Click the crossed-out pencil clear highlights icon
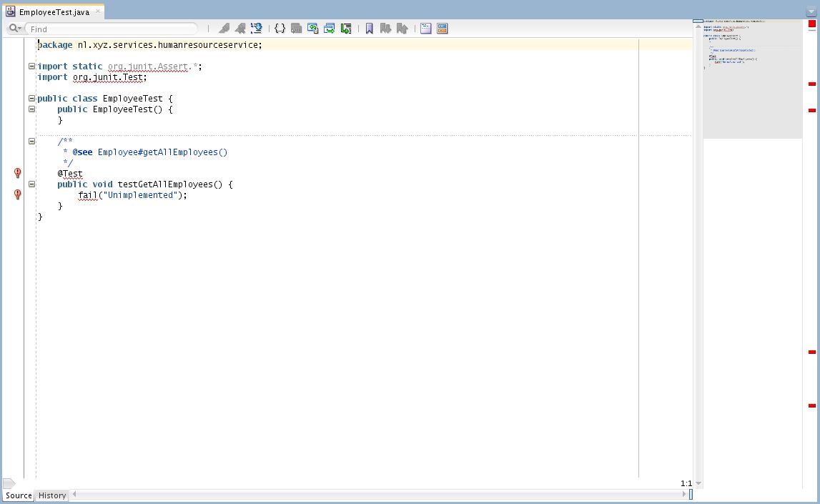820x504 pixels. pyautogui.click(x=240, y=29)
